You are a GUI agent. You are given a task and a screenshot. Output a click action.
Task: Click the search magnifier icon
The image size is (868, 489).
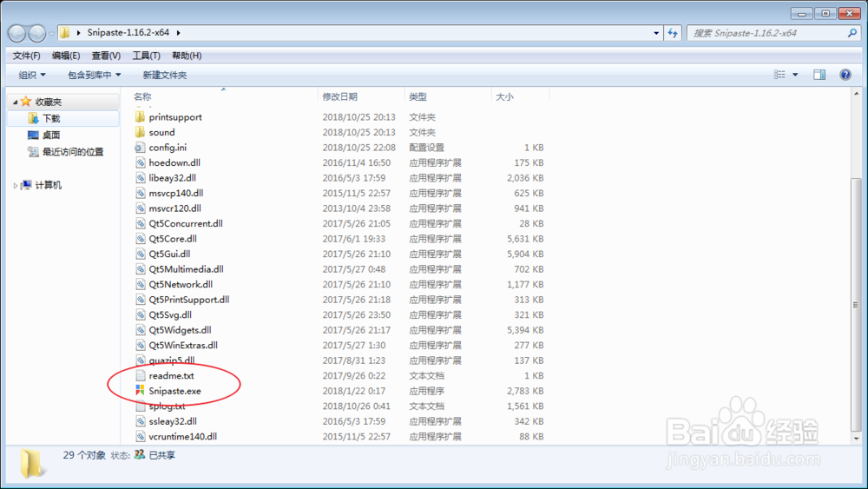[852, 33]
